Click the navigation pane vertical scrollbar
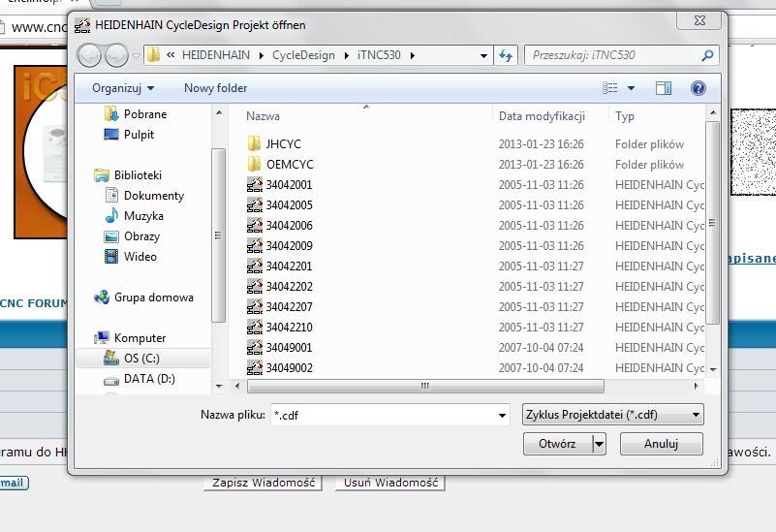This screenshot has height=532, width=776. [x=218, y=235]
